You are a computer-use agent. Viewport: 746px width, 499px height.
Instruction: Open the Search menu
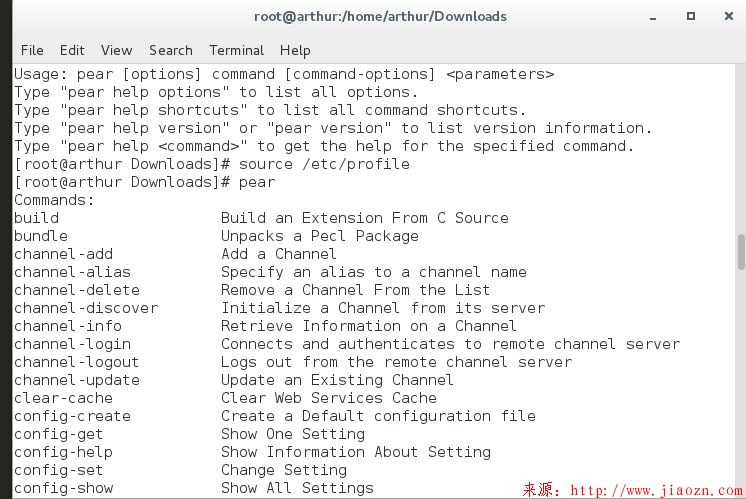170,50
